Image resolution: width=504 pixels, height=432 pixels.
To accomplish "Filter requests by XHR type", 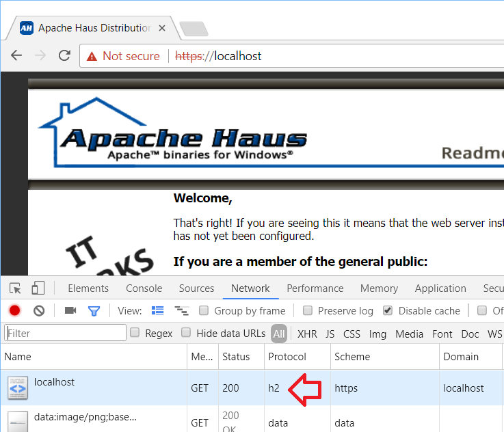I will (307, 334).
